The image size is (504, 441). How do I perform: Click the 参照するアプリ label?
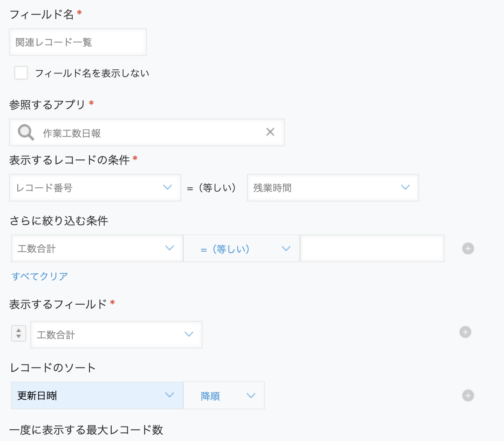(x=47, y=105)
